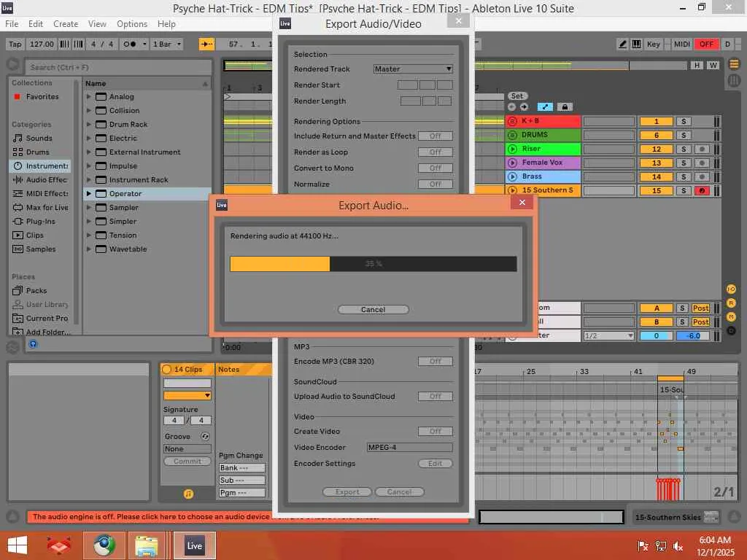
Task: Open the Master 1/2 output dropdown
Action: [x=609, y=335]
